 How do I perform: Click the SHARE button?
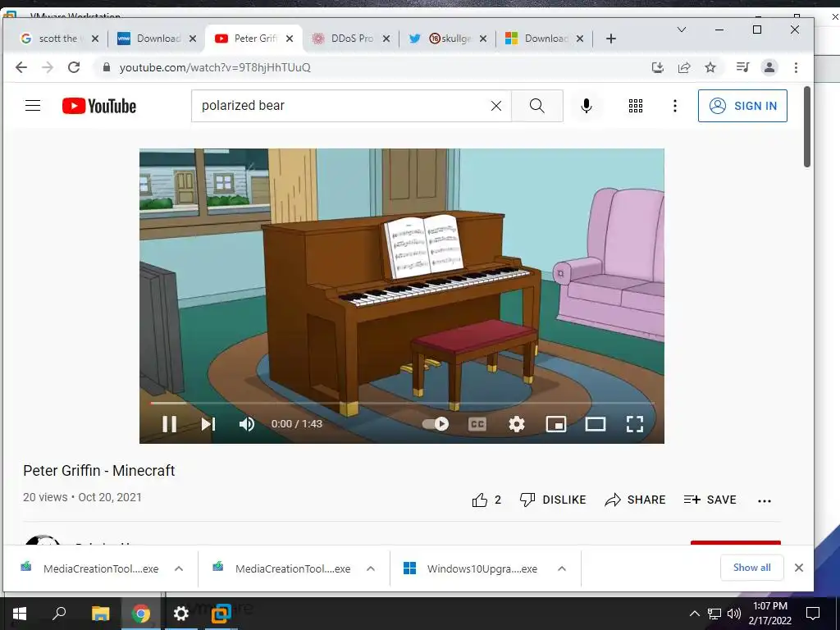point(635,500)
